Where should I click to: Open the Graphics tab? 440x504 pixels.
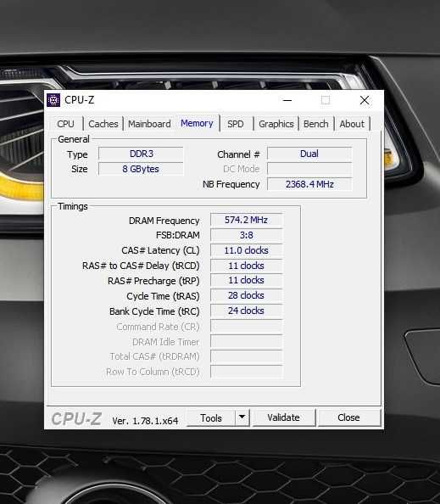[x=276, y=124]
